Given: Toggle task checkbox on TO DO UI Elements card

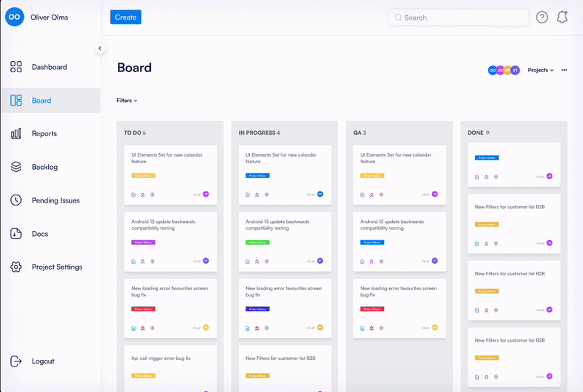Looking at the screenshot, I should [x=133, y=195].
